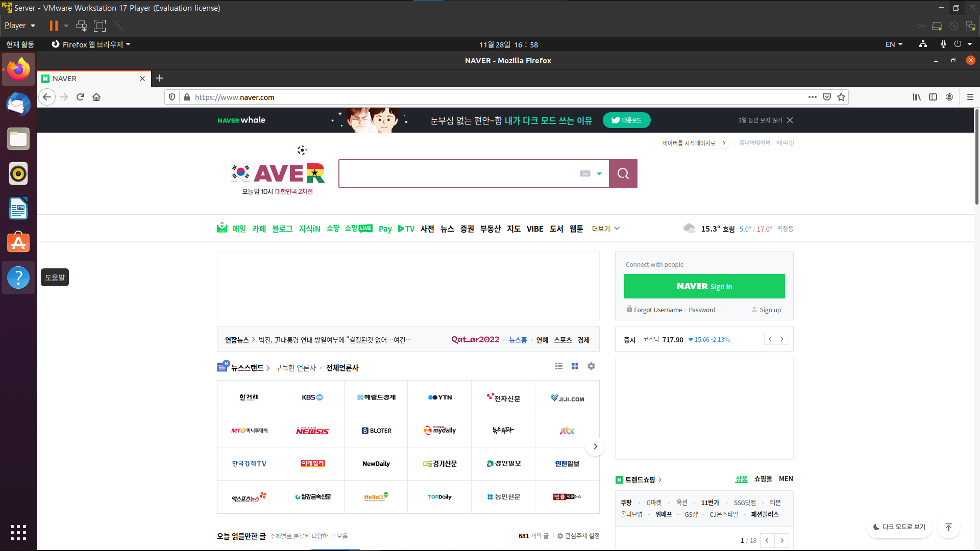The image size is (980, 551).
Task: Switch Newsstand to list view
Action: 559,366
